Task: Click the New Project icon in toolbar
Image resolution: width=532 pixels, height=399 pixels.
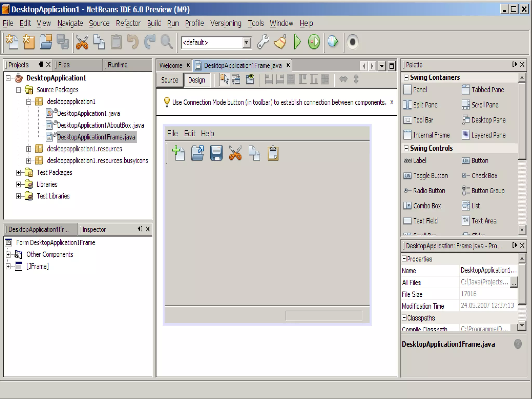Action: tap(29, 42)
